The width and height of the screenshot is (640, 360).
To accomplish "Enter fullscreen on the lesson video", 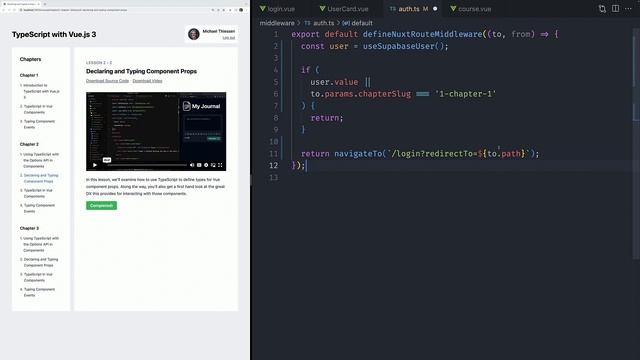I will pos(220,165).
